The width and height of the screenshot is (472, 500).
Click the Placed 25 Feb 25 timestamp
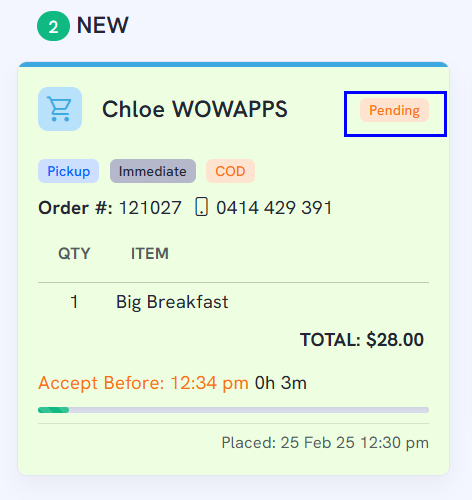click(x=325, y=443)
